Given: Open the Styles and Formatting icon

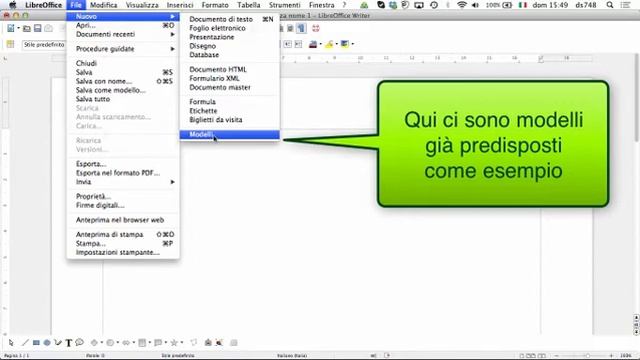Looking at the screenshot, I should 10,44.
